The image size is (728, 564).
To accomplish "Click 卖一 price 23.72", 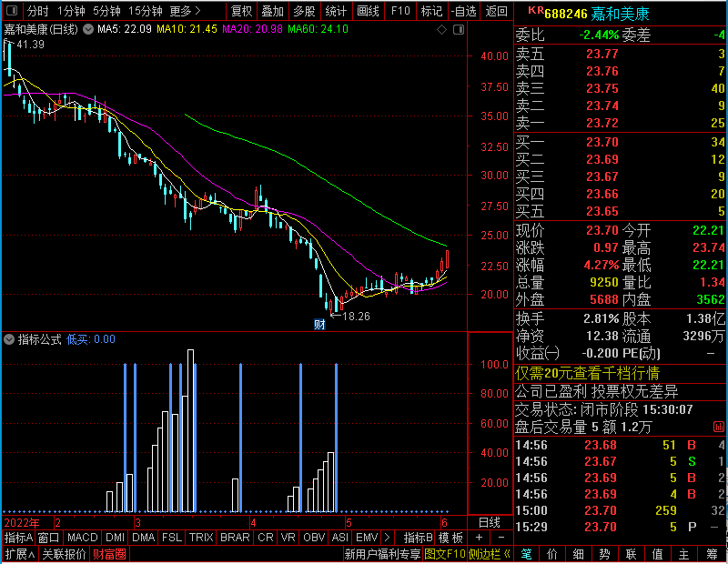I will point(602,123).
